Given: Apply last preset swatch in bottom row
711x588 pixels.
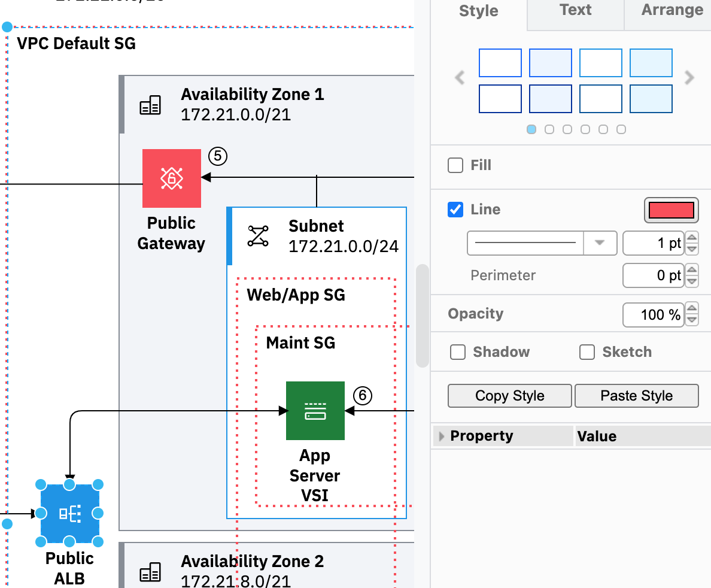Looking at the screenshot, I should click(x=651, y=98).
